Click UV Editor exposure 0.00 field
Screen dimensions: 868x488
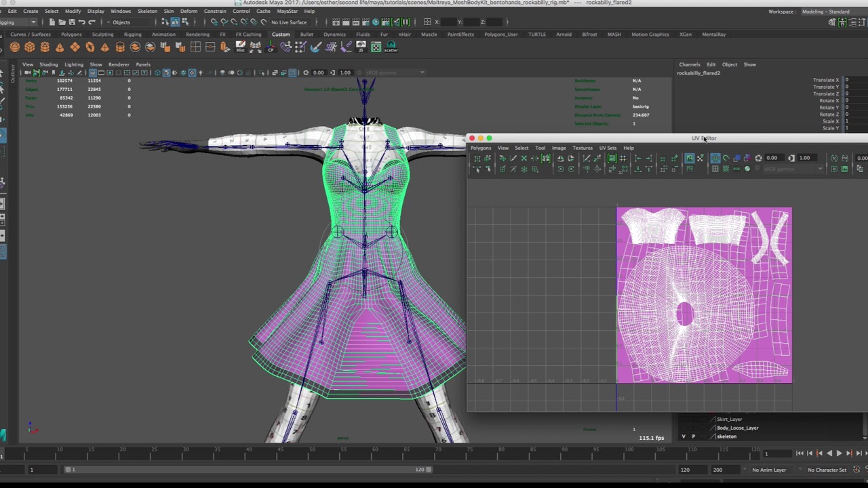(774, 158)
